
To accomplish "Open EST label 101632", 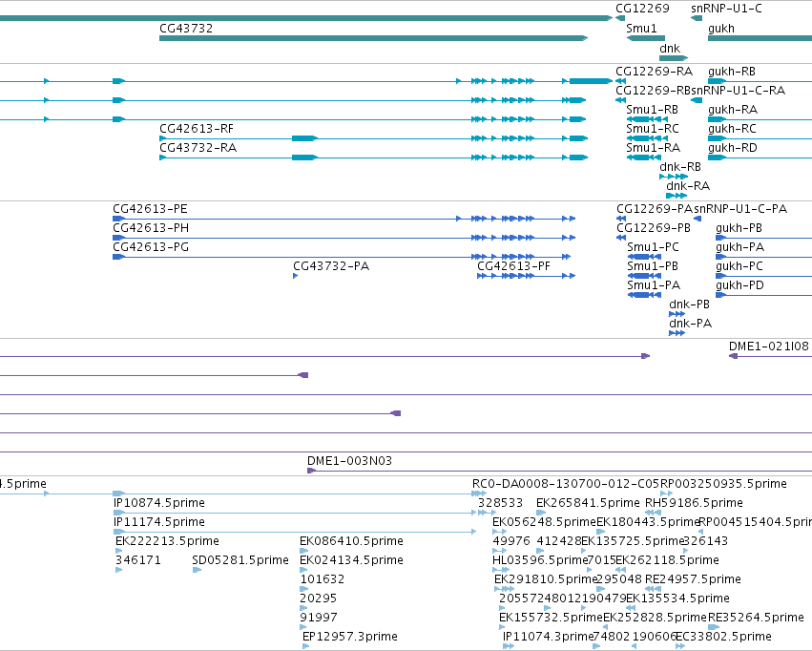I will coord(323,579).
